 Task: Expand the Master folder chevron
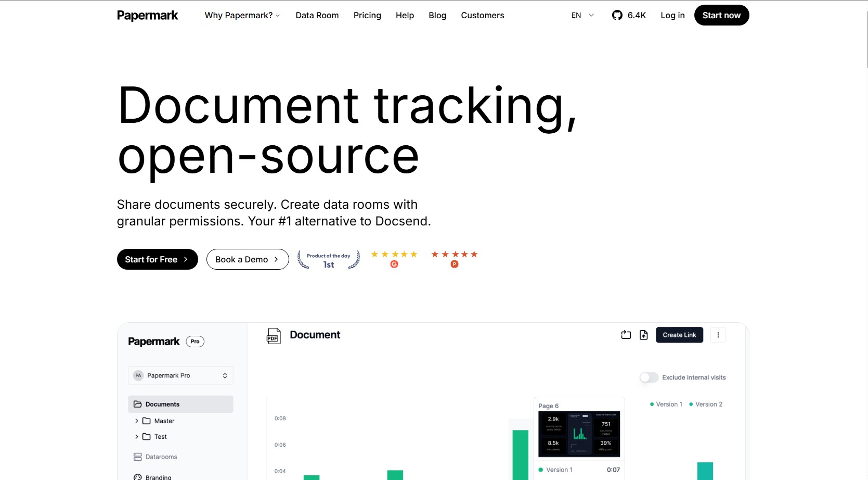click(x=137, y=421)
